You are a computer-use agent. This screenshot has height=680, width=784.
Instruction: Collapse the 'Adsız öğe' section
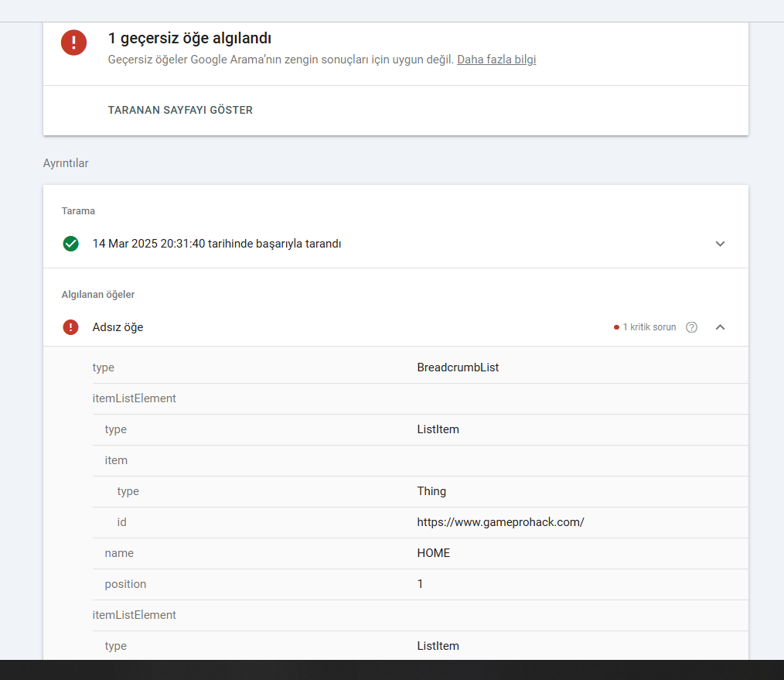pos(720,327)
